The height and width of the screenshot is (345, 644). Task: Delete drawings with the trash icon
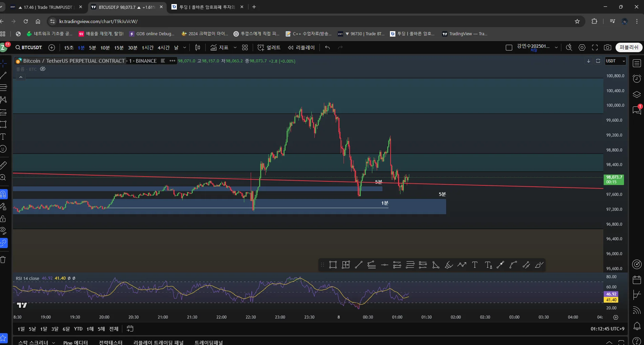coord(3,260)
